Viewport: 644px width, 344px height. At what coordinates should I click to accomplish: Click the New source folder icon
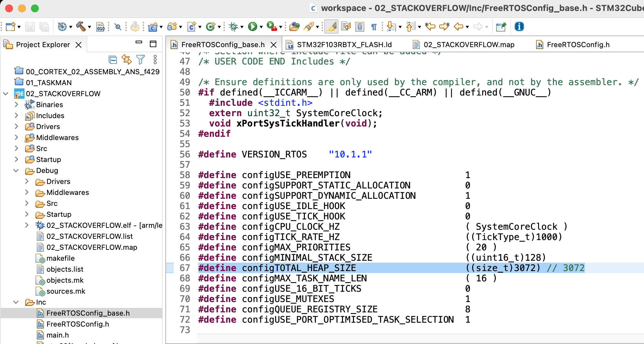(172, 26)
